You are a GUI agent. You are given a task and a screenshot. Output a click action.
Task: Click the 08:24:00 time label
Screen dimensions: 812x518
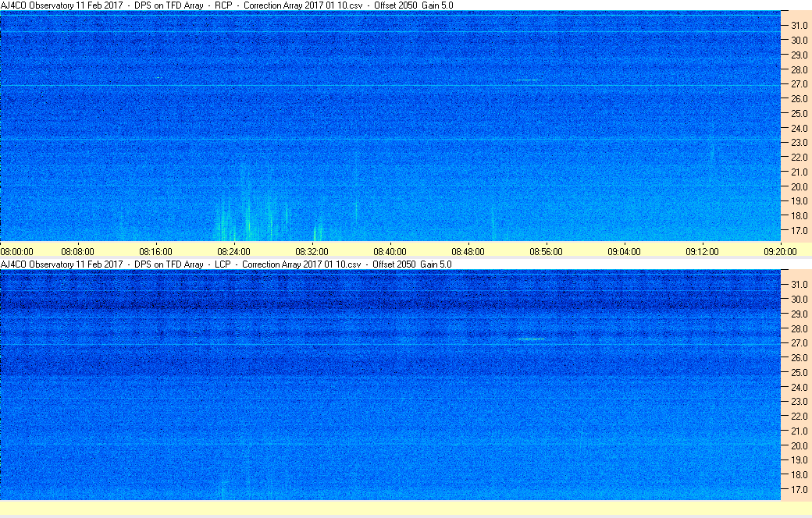click(x=233, y=251)
